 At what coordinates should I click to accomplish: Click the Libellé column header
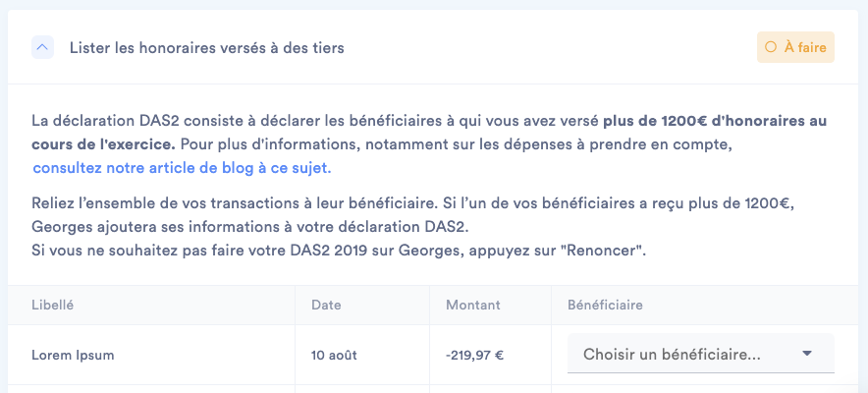point(53,305)
